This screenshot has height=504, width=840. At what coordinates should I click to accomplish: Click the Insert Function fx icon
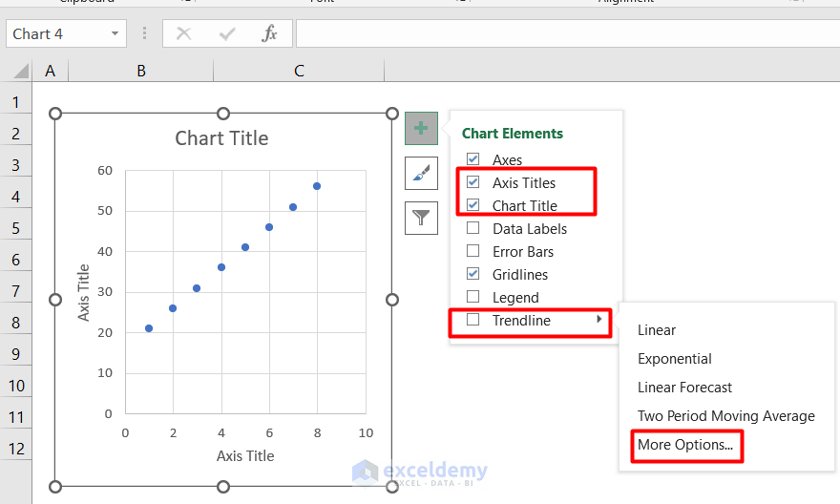(270, 34)
